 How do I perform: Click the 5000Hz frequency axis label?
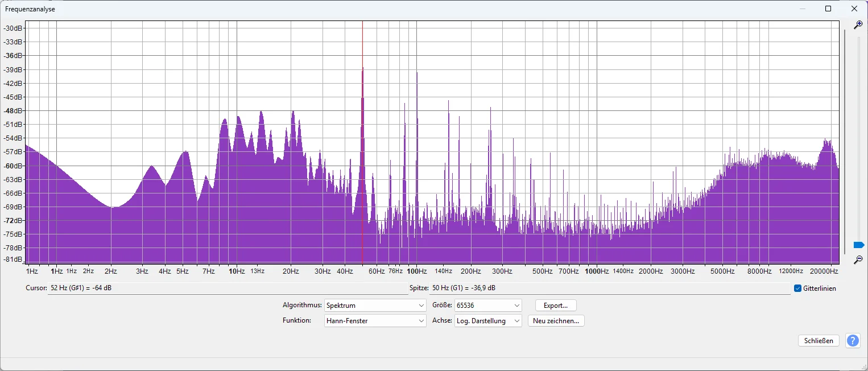click(x=722, y=271)
